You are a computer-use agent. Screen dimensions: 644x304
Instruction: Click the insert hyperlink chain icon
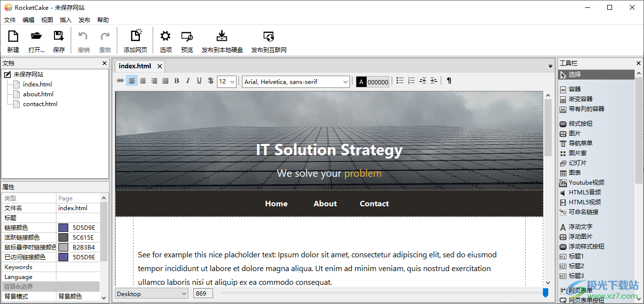click(x=120, y=81)
